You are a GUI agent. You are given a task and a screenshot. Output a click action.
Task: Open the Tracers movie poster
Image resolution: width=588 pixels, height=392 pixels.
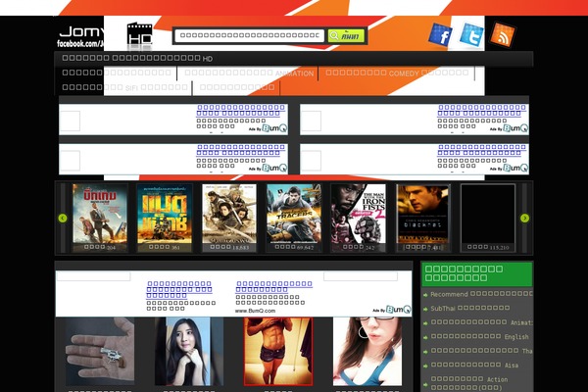point(294,218)
